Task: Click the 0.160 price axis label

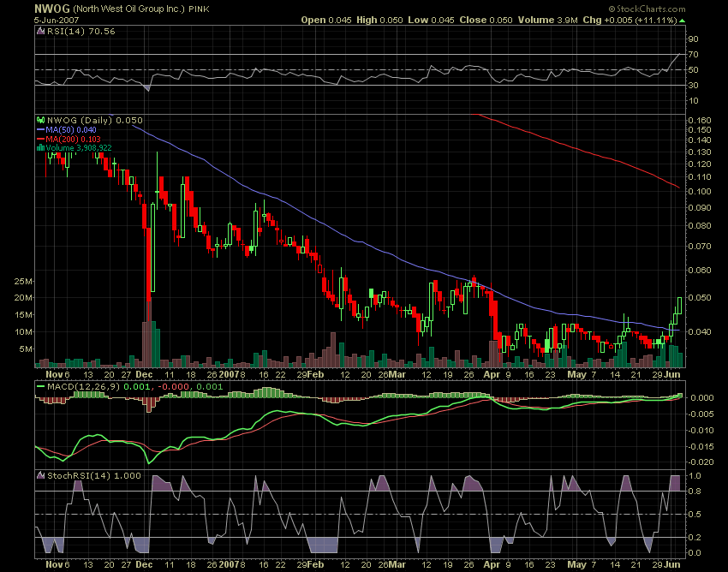Action: (700, 120)
